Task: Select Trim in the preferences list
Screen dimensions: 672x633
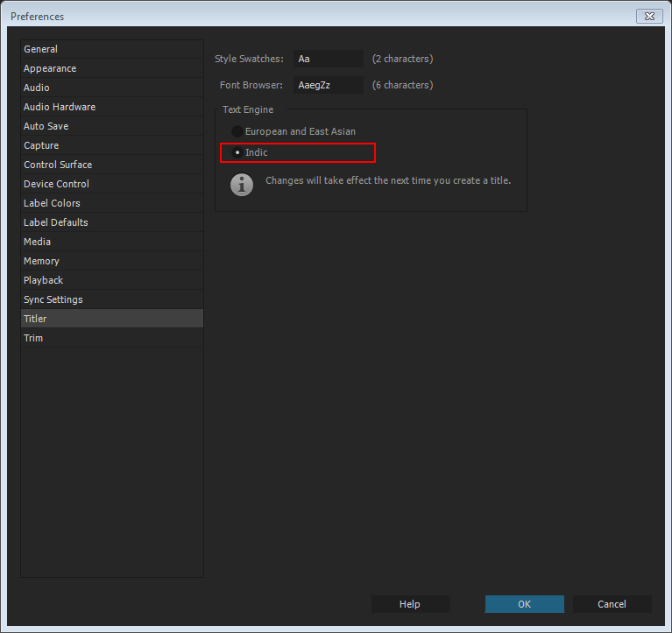Action: point(33,338)
